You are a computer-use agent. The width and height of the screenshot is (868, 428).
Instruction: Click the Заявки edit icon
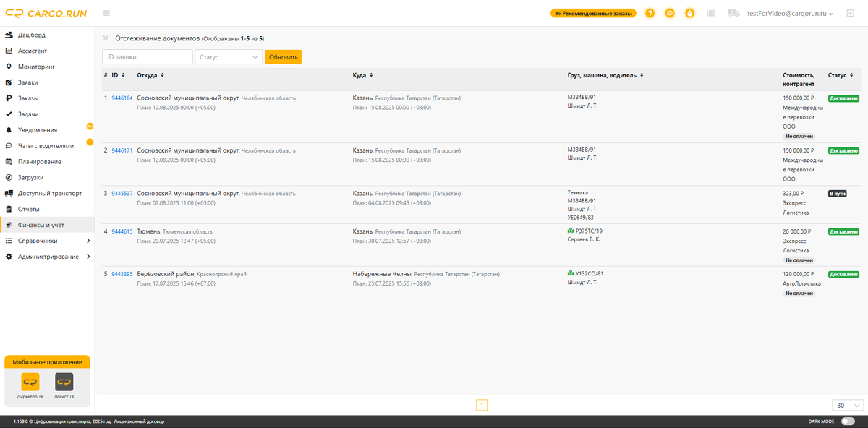(8, 82)
